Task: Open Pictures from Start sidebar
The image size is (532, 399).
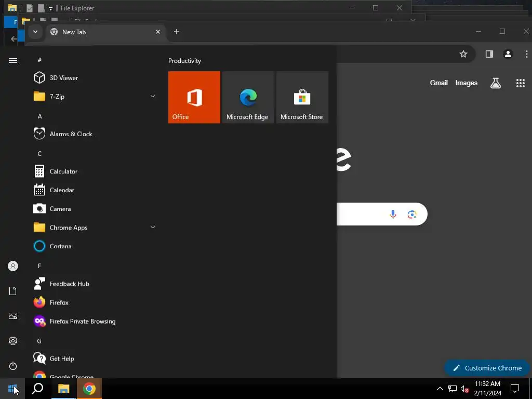Action: (x=13, y=316)
